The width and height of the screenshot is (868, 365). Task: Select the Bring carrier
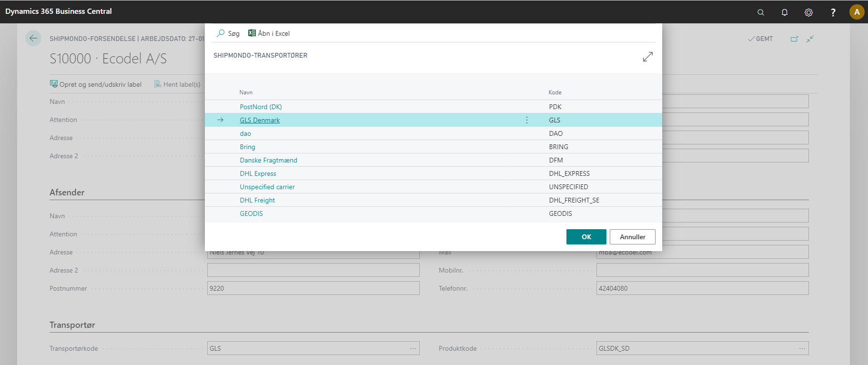(247, 147)
